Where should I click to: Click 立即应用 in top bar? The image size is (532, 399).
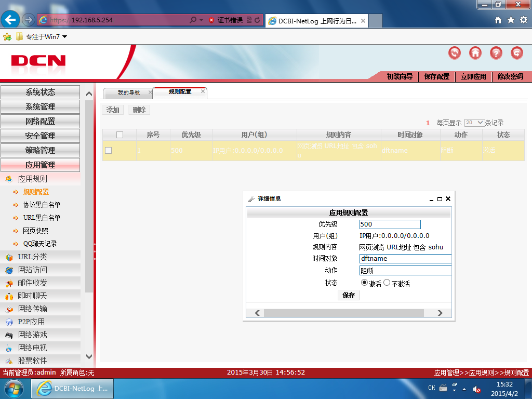click(x=473, y=77)
